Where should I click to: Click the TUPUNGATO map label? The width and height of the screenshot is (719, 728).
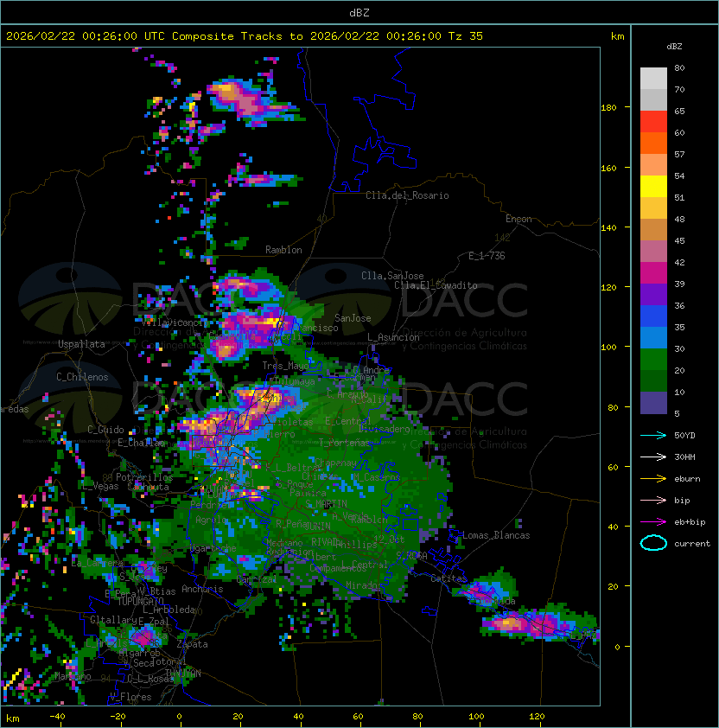[140, 601]
